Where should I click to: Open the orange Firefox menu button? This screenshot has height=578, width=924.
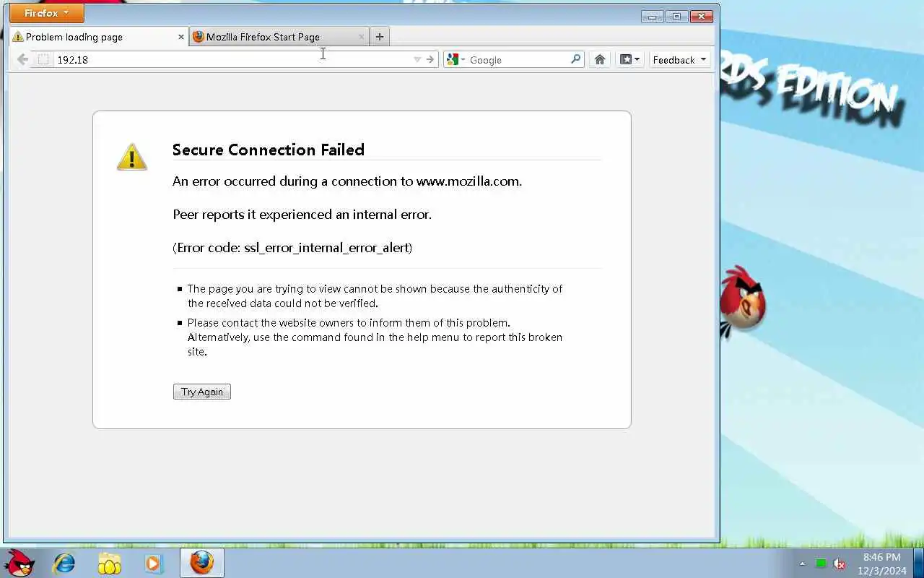pos(47,13)
